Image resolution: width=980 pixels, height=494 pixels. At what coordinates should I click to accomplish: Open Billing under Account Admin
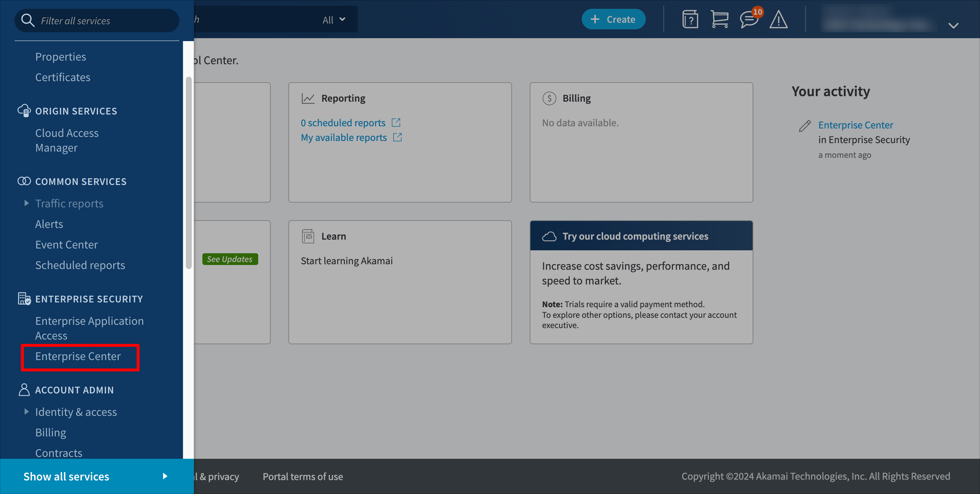[x=51, y=432]
